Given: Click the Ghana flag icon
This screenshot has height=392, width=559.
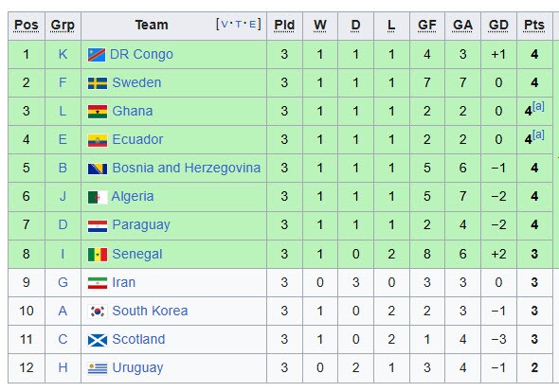Looking at the screenshot, I should (98, 112).
